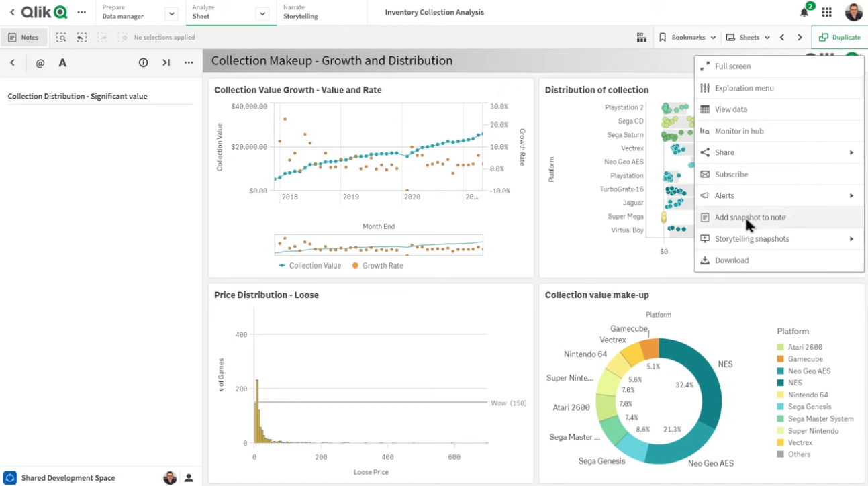Open the Bookmarks dropdown

click(x=687, y=38)
